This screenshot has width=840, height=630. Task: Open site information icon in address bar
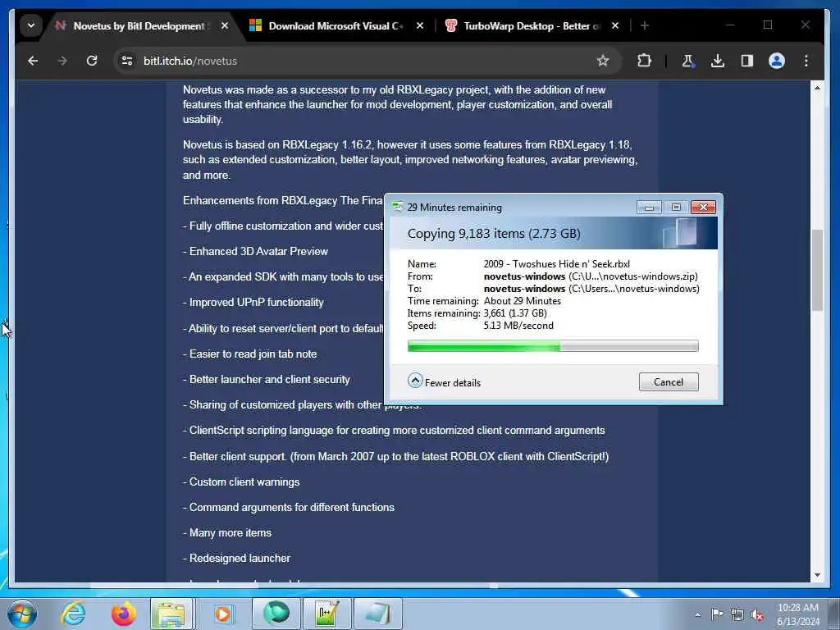pos(127,61)
